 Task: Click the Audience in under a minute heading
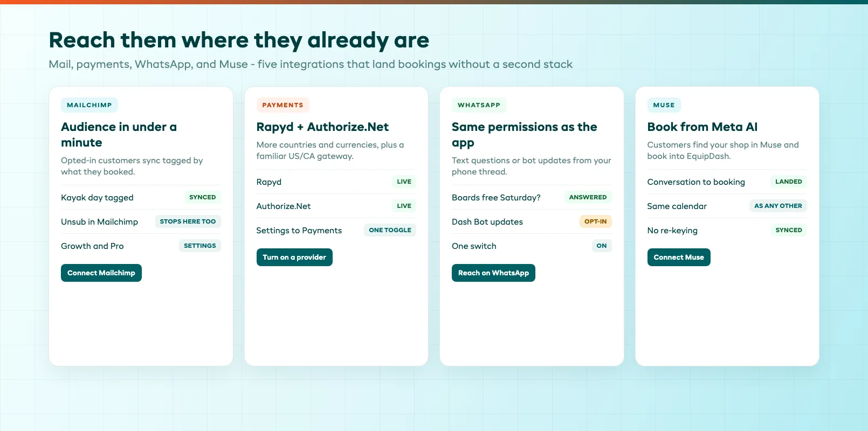tap(119, 135)
